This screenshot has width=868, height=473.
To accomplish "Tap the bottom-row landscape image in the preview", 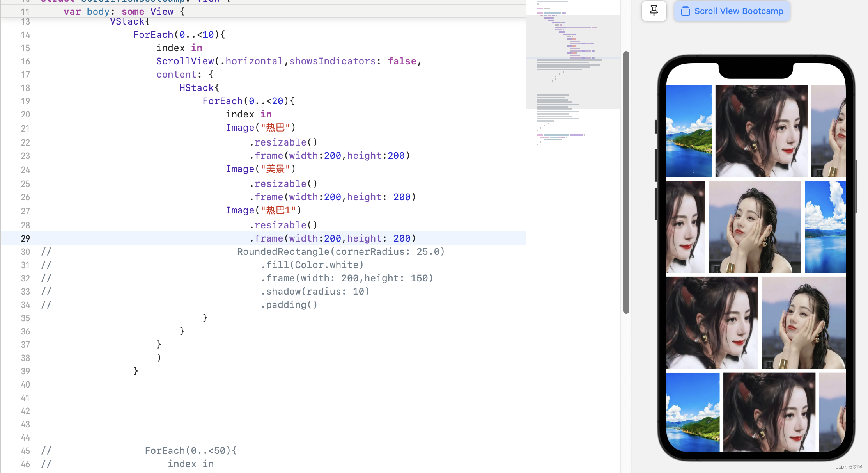I will pyautogui.click(x=693, y=412).
